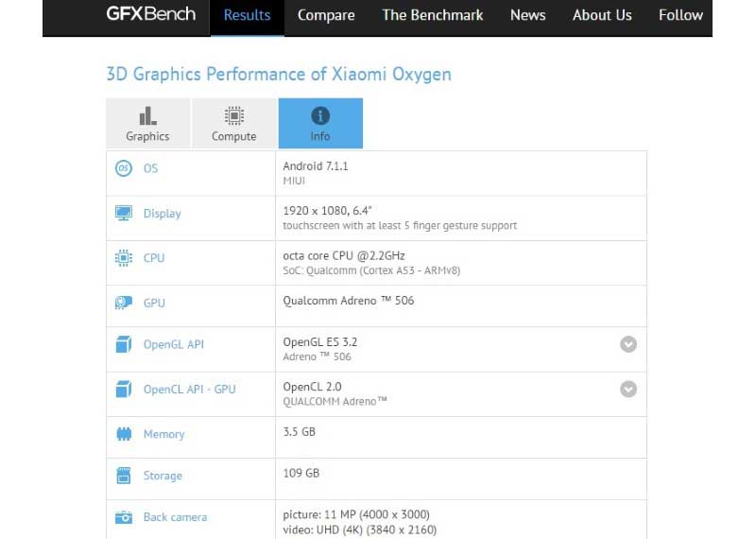Click the Storage SD card icon
This screenshot has width=756, height=539.
click(124, 476)
